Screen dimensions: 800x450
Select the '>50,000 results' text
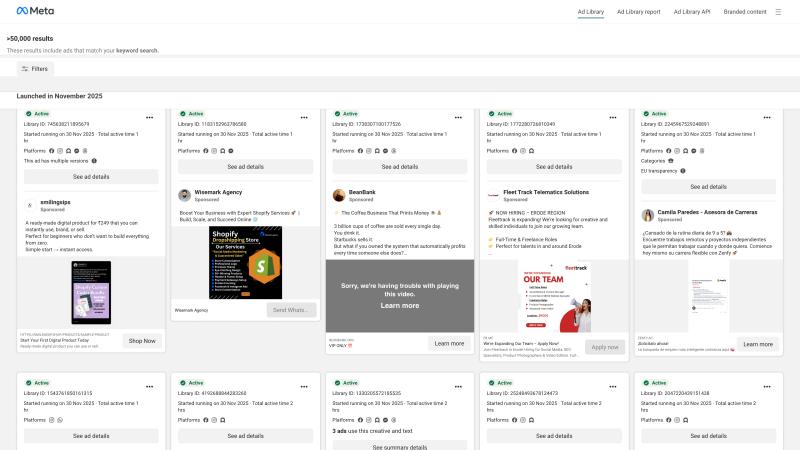pyautogui.click(x=30, y=38)
